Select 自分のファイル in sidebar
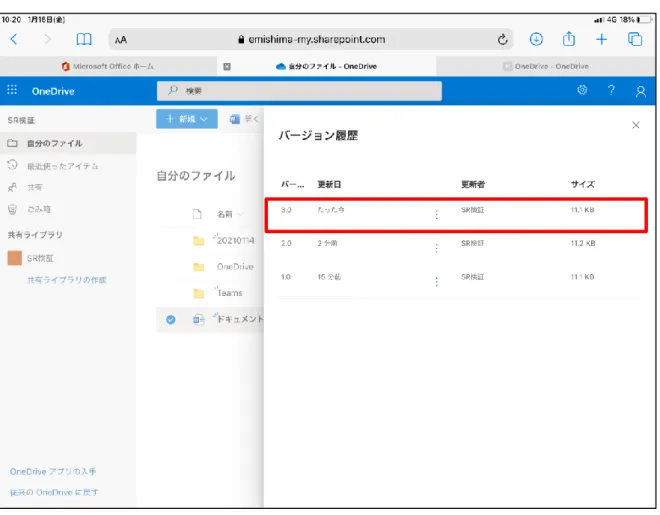This screenshot has width=660, height=515. tap(68, 143)
